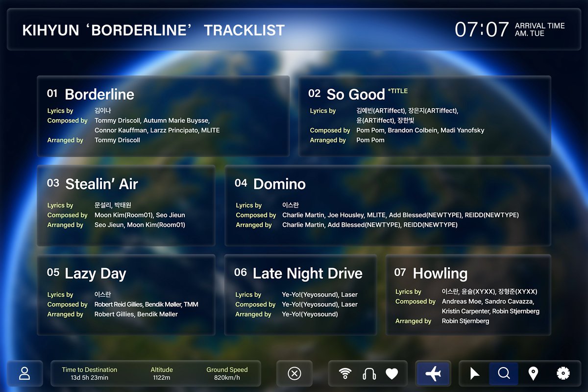Click Howling composers Kristin Carpenter line
Viewport: 588px width, 392px height.
click(490, 311)
